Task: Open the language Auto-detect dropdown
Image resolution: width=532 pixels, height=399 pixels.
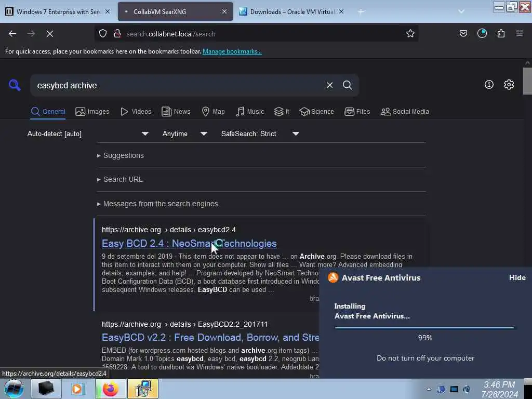Action: pyautogui.click(x=88, y=134)
